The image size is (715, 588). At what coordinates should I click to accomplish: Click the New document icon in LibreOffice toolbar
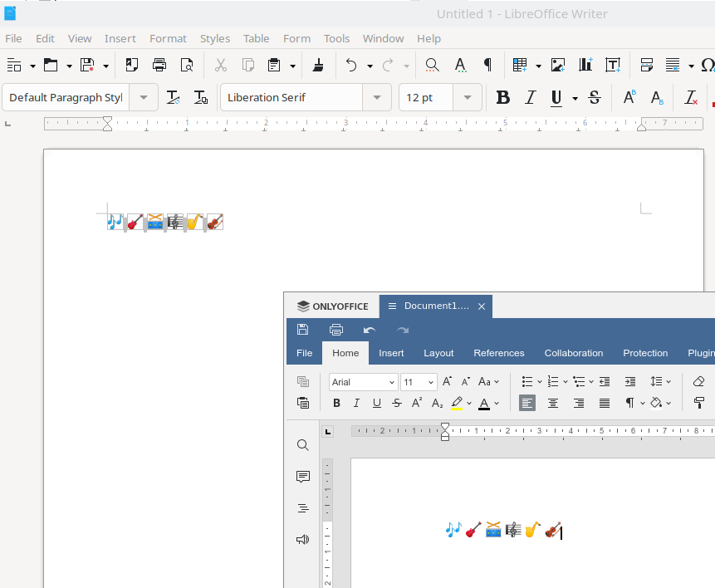pyautogui.click(x=14, y=66)
